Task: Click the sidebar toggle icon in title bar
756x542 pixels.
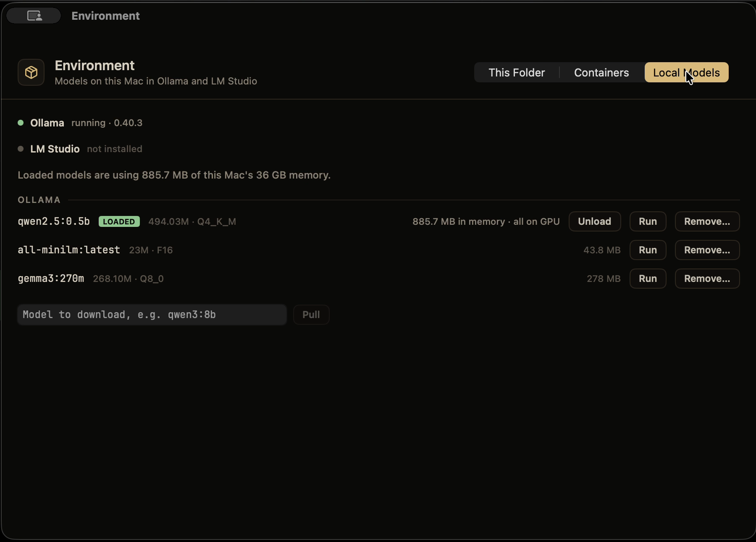Action: click(34, 16)
